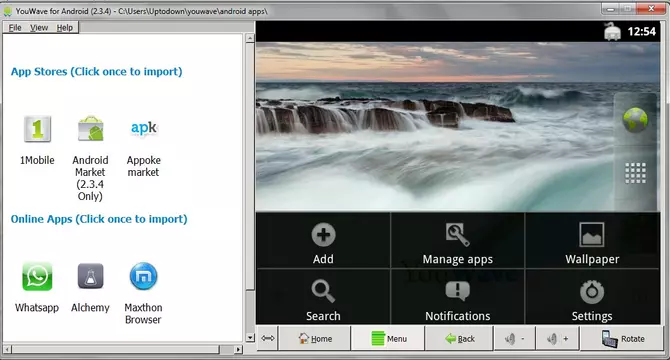This screenshot has height=360, width=670.
Task: Open the Help menu
Action: [x=65, y=28]
